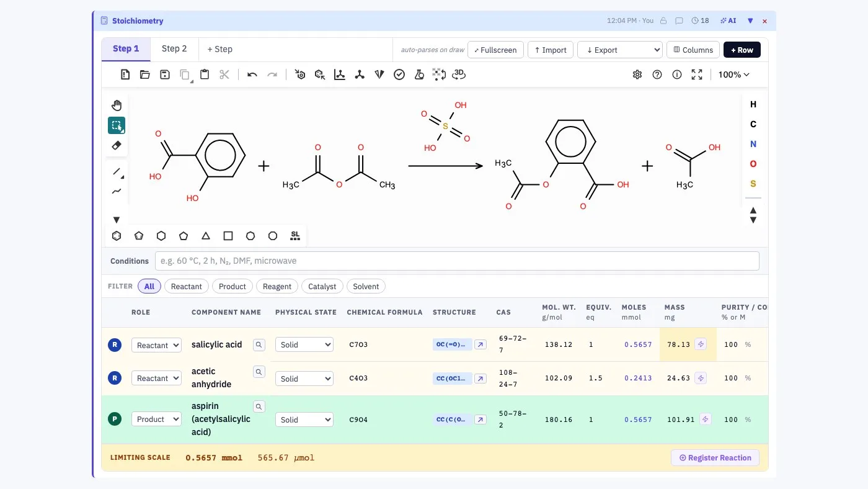
Task: Click lightning icon beside mass 78.13
Action: 701,344
